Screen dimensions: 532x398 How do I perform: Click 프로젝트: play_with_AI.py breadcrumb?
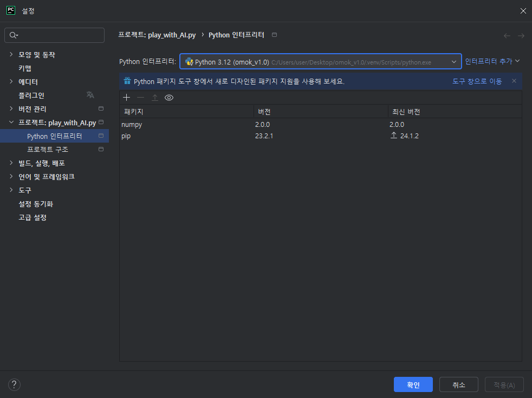pos(157,35)
